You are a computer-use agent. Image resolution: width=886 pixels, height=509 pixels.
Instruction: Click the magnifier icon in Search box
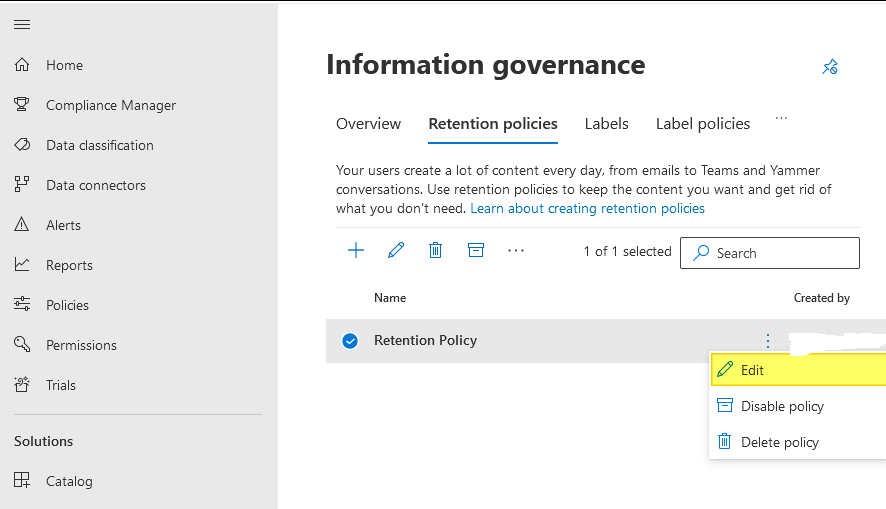701,253
